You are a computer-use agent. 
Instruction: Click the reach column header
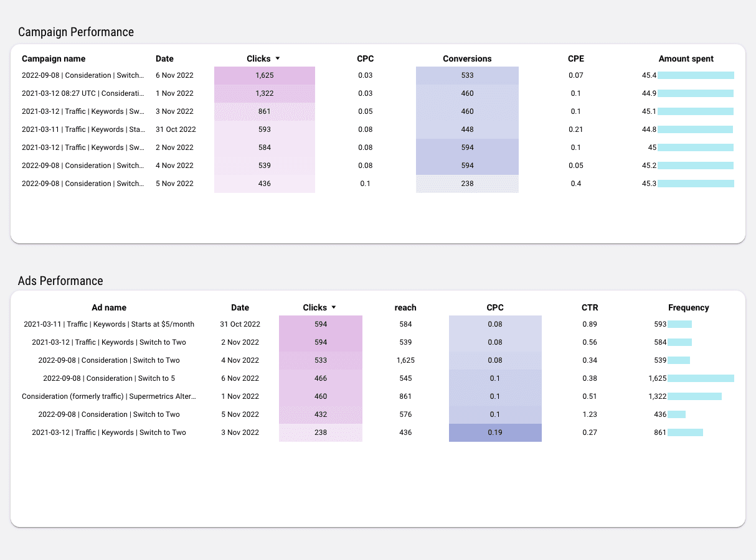(405, 307)
